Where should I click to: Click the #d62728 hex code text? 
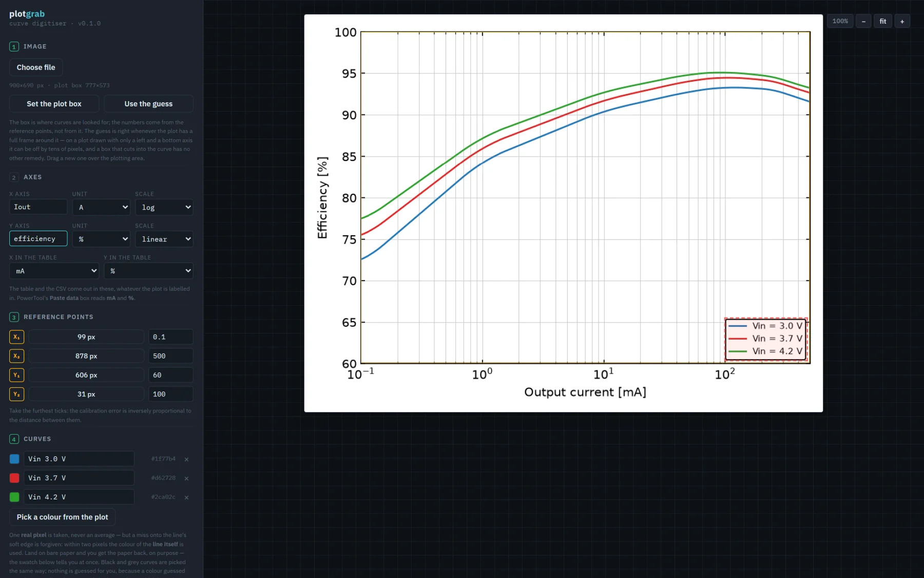click(163, 478)
